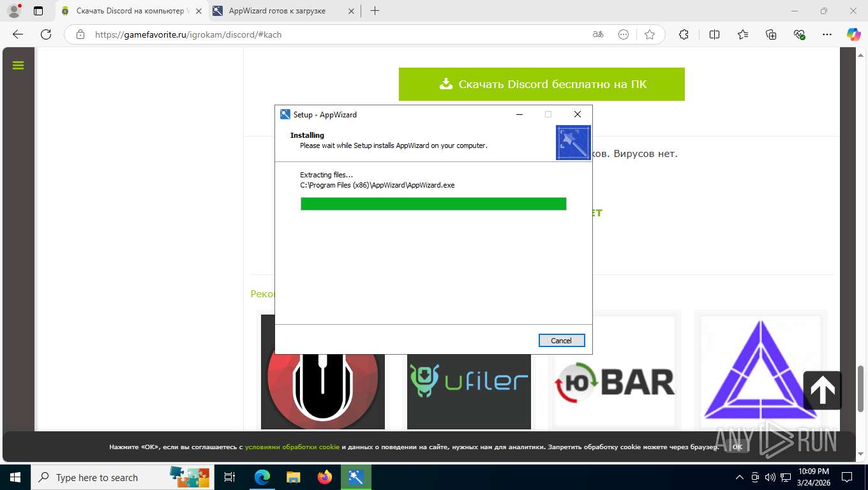This screenshot has height=490, width=868.
Task: Click the AppWizard setup title icon
Action: click(285, 114)
